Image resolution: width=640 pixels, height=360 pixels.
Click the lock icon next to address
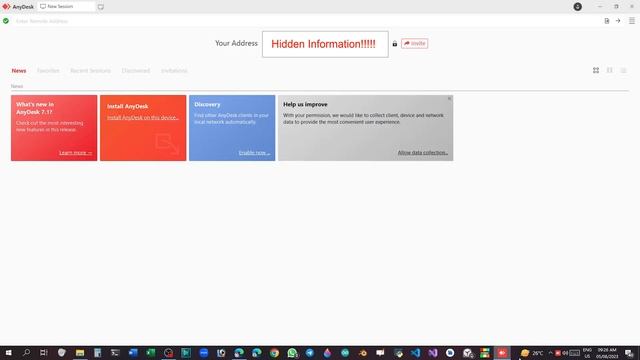tap(395, 44)
